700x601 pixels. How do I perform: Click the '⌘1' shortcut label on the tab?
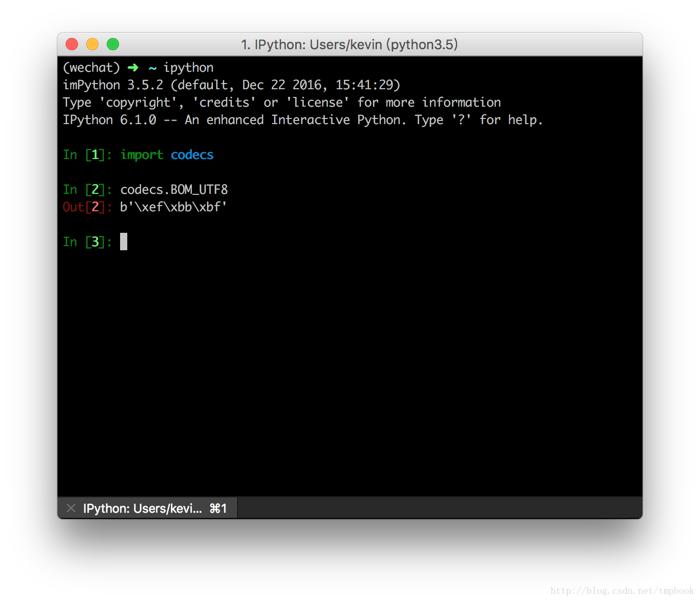point(218,508)
